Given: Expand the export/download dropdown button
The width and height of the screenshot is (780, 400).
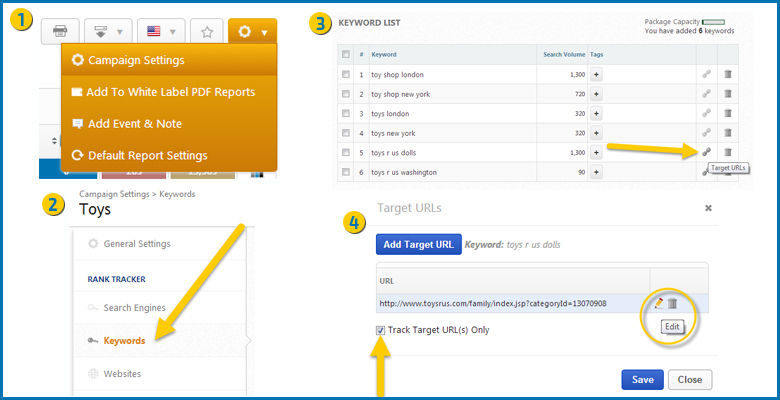Looking at the screenshot, I should 110,32.
